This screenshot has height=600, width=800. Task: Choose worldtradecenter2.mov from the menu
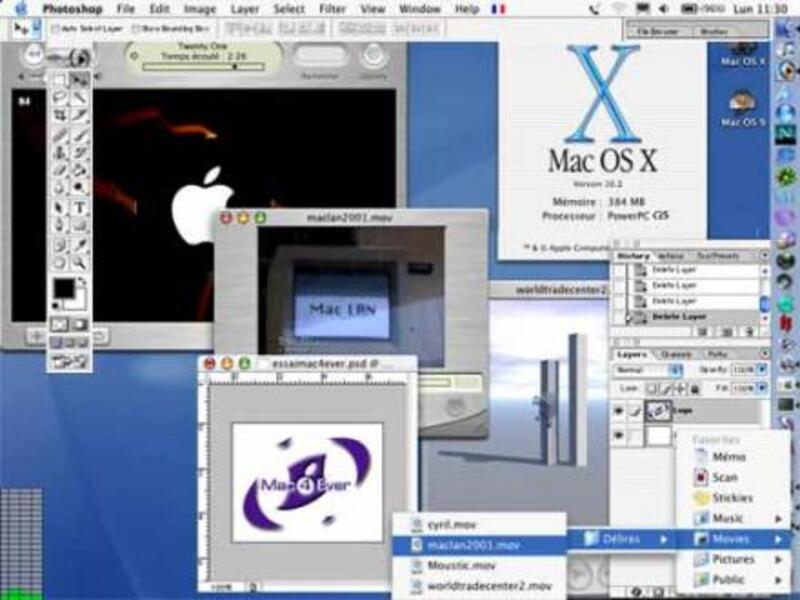coord(479,586)
